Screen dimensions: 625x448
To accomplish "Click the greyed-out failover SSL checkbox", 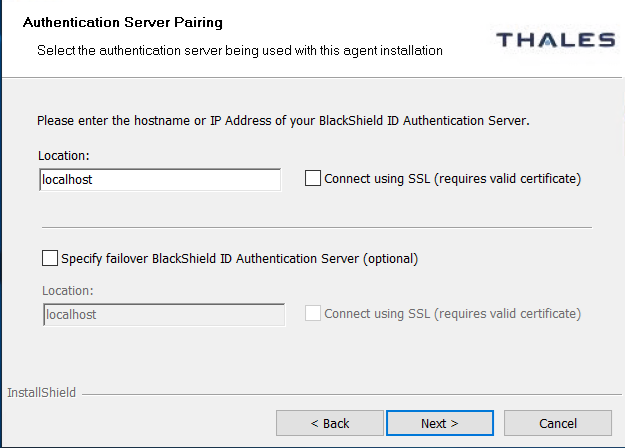I will coord(313,314).
